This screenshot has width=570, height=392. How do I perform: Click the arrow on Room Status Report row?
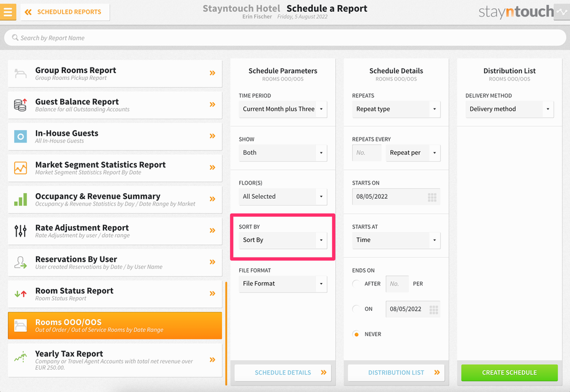[213, 294]
